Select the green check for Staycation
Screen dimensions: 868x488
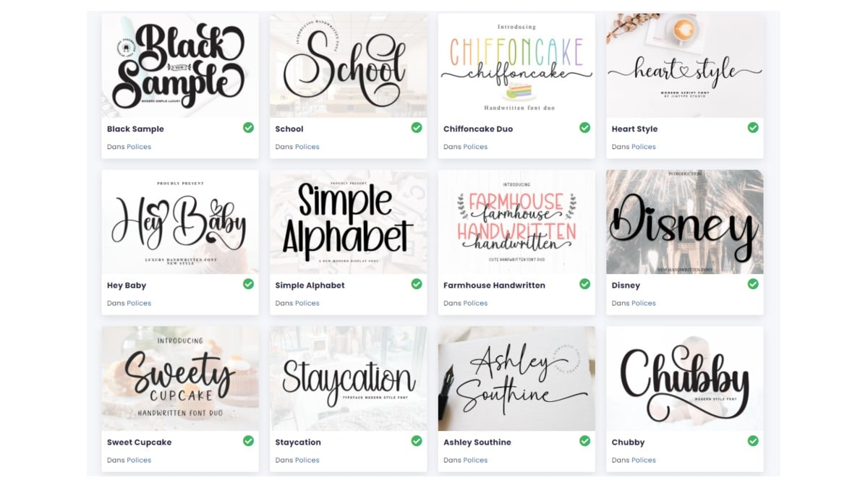coord(417,440)
